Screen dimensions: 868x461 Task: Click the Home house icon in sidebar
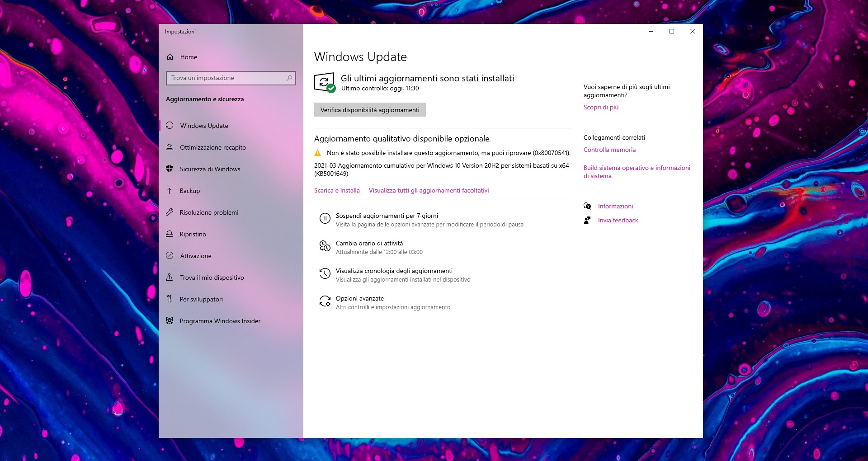170,57
